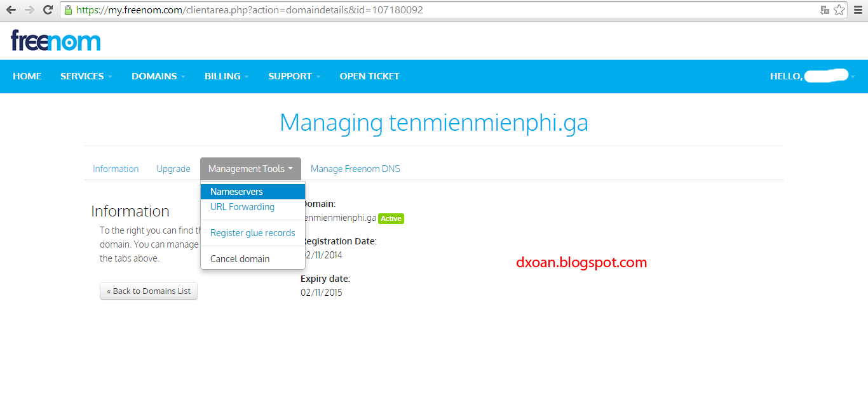Select Nameservers from the dropdown
Screen dimensions: 868x398
coord(253,192)
